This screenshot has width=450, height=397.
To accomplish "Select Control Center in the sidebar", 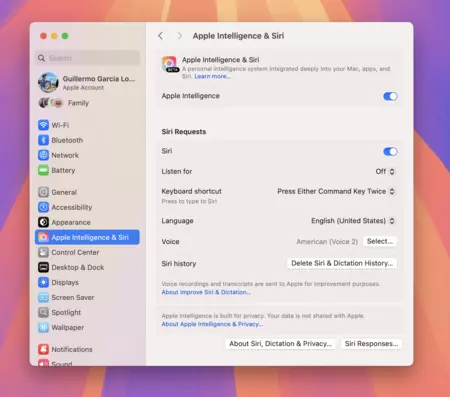I will point(87,252).
